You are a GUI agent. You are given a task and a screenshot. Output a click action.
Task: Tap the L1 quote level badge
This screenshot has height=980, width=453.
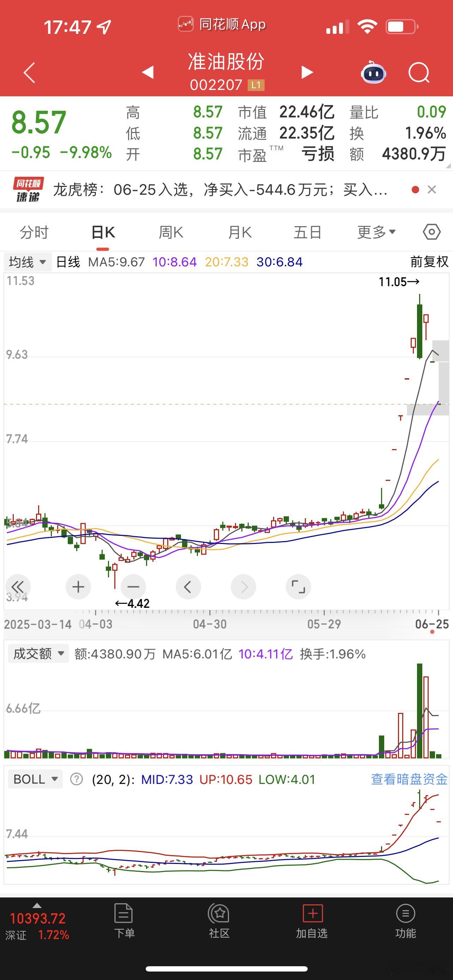(255, 85)
